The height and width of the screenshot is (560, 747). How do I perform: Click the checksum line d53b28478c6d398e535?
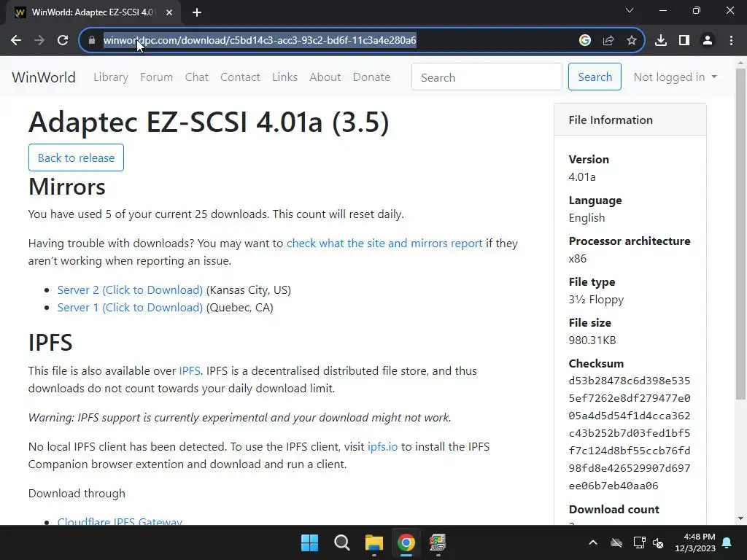pyautogui.click(x=630, y=381)
